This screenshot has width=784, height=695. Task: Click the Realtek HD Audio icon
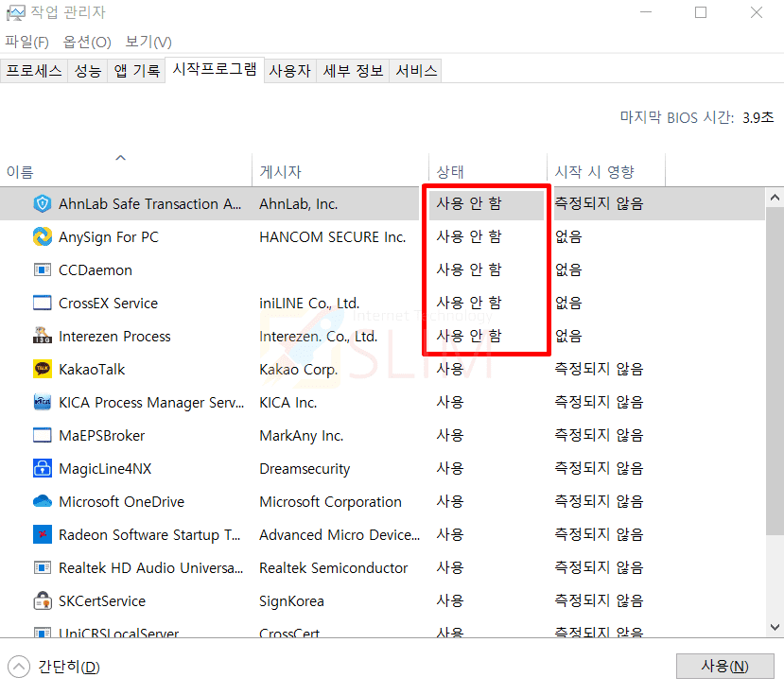[x=43, y=567]
